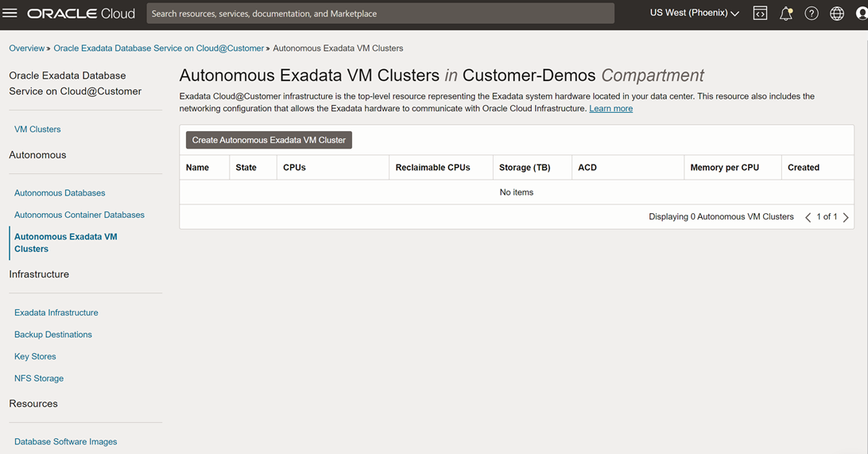Go to the next page arrow
868x454 pixels.
tap(846, 217)
